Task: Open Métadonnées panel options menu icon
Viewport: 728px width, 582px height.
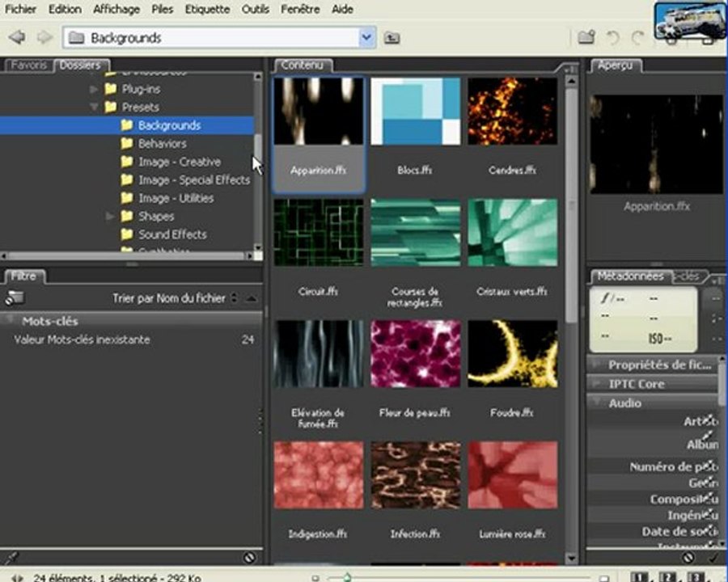Action: [717, 280]
